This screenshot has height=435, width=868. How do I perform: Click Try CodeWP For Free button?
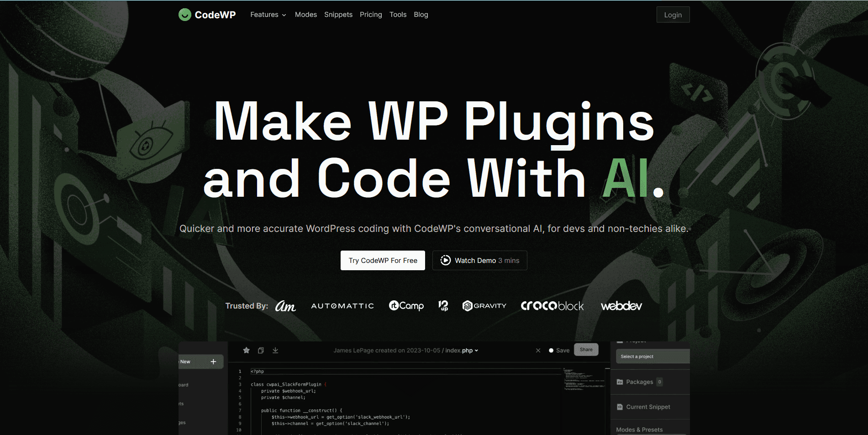383,260
